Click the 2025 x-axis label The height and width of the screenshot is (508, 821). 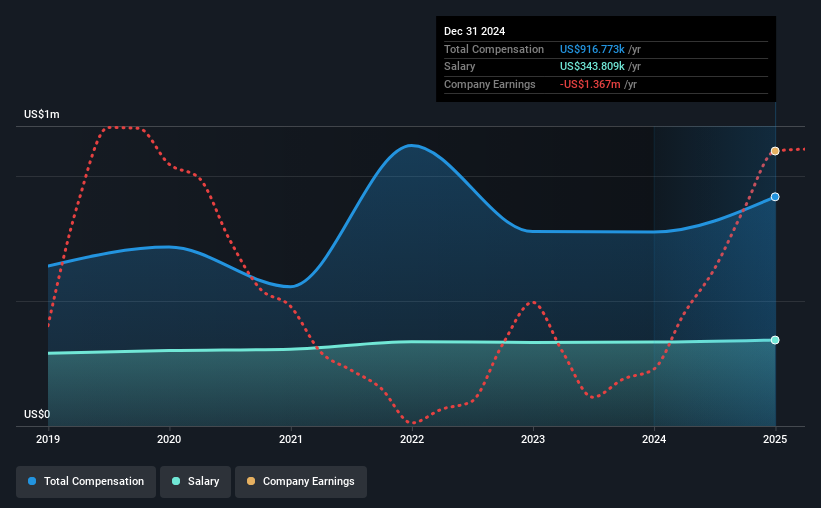775,439
